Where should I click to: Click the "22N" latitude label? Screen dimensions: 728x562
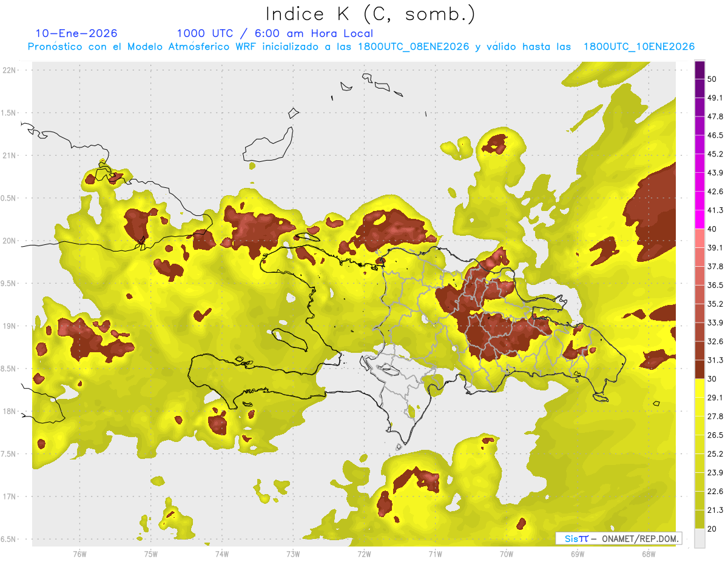(x=10, y=70)
